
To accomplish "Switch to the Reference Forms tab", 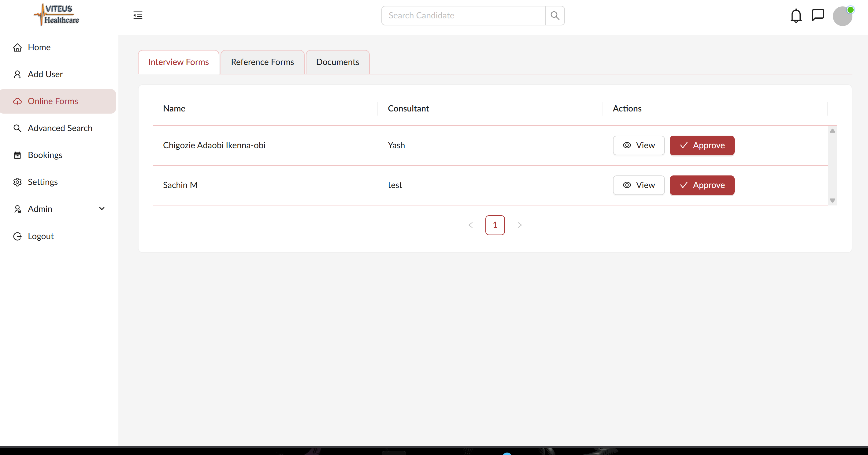I will tap(262, 62).
